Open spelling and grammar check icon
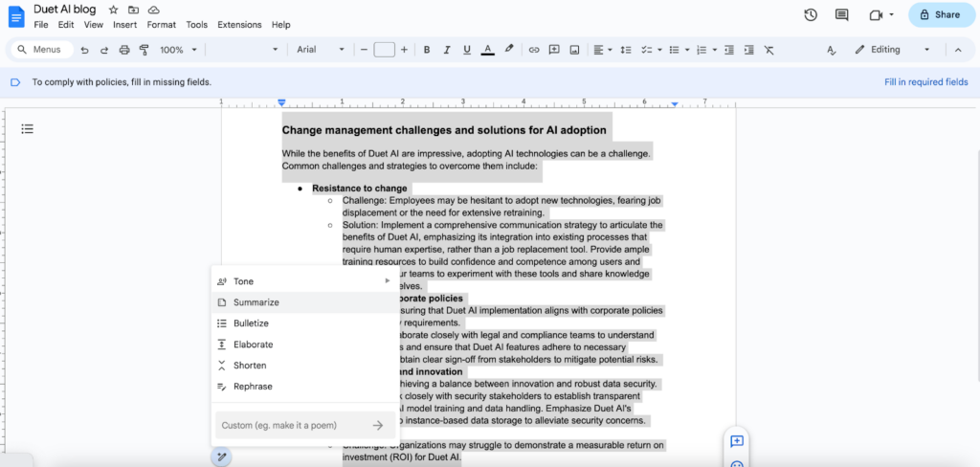The height and width of the screenshot is (467, 980). (831, 50)
